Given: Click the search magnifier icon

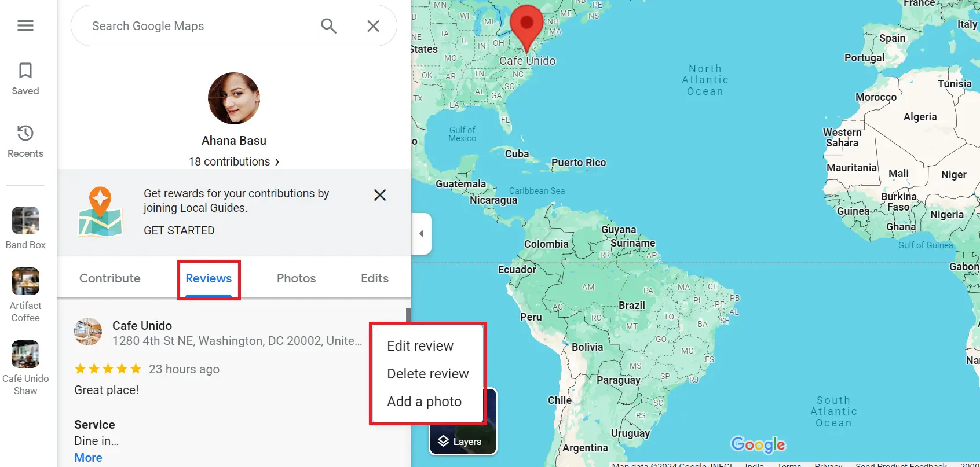Looking at the screenshot, I should 328,25.
